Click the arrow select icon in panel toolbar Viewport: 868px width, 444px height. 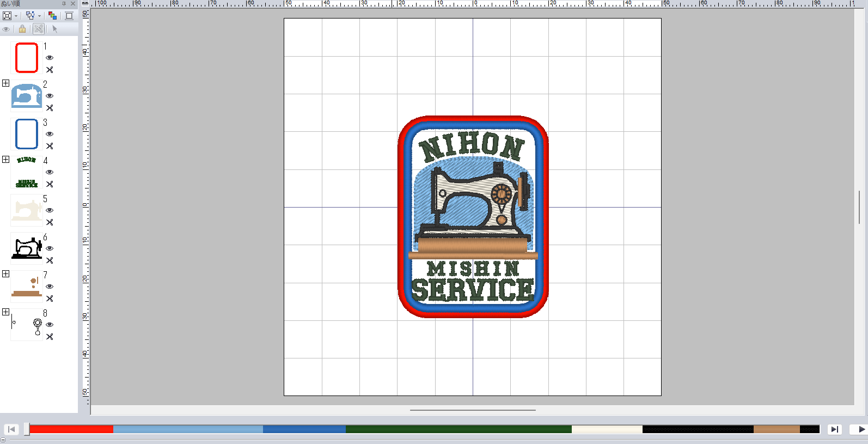click(x=54, y=29)
